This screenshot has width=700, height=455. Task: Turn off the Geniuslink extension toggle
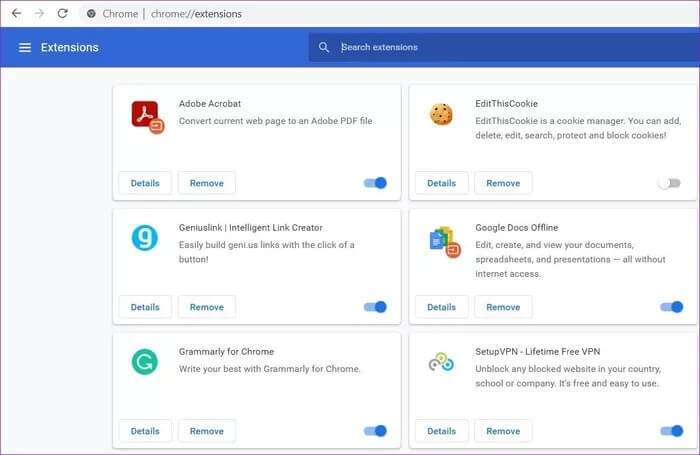point(375,307)
